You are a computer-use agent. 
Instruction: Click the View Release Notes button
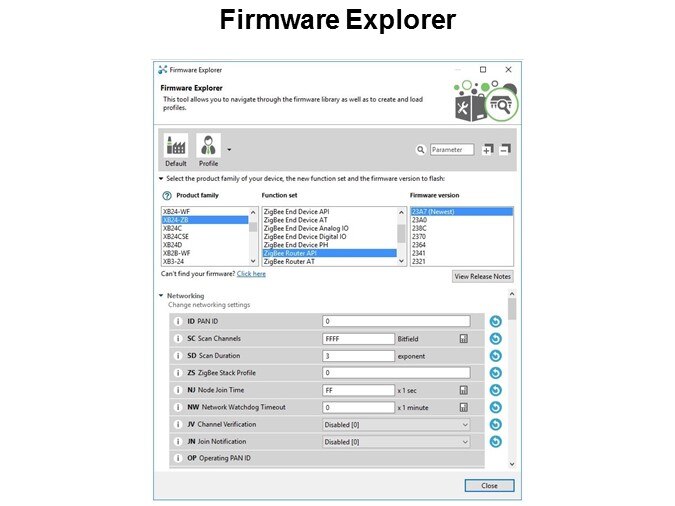(483, 276)
